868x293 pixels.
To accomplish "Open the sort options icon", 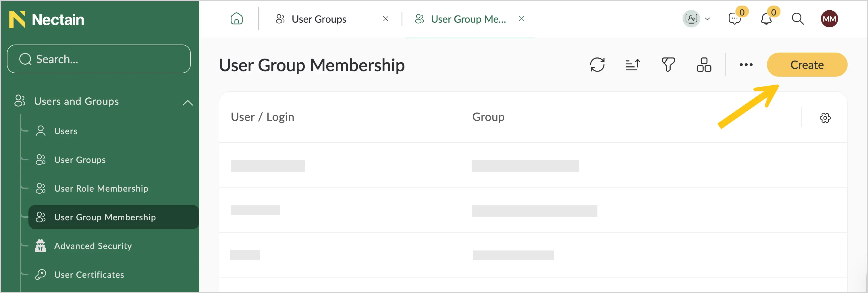I will point(632,65).
